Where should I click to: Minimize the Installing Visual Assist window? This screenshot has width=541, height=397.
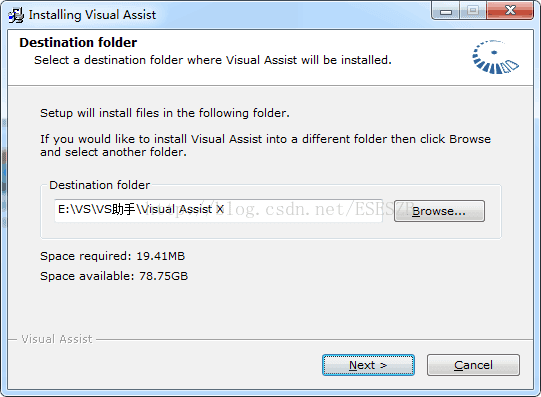[x=446, y=11]
